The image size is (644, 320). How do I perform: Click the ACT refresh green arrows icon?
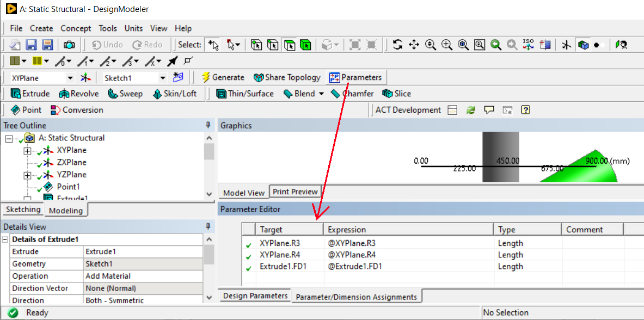point(471,110)
